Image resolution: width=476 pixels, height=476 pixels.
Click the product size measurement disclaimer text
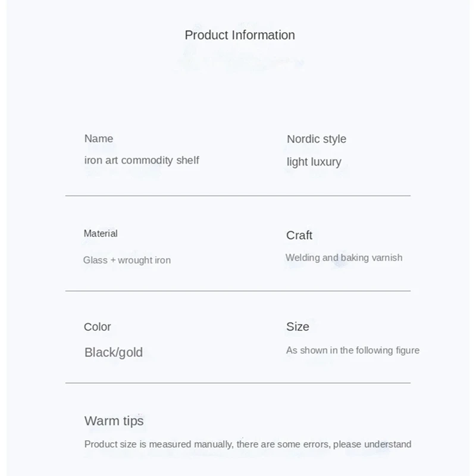[248, 444]
